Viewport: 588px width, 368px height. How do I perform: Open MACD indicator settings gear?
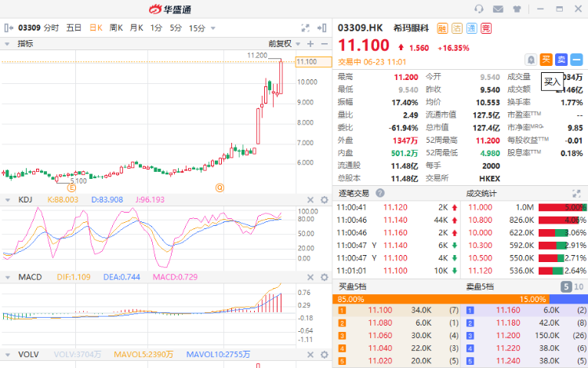(x=325, y=277)
